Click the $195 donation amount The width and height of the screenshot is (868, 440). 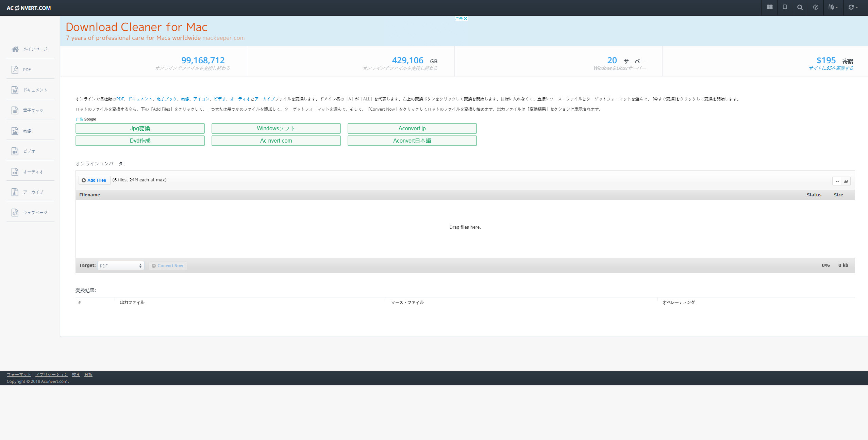pyautogui.click(x=826, y=60)
